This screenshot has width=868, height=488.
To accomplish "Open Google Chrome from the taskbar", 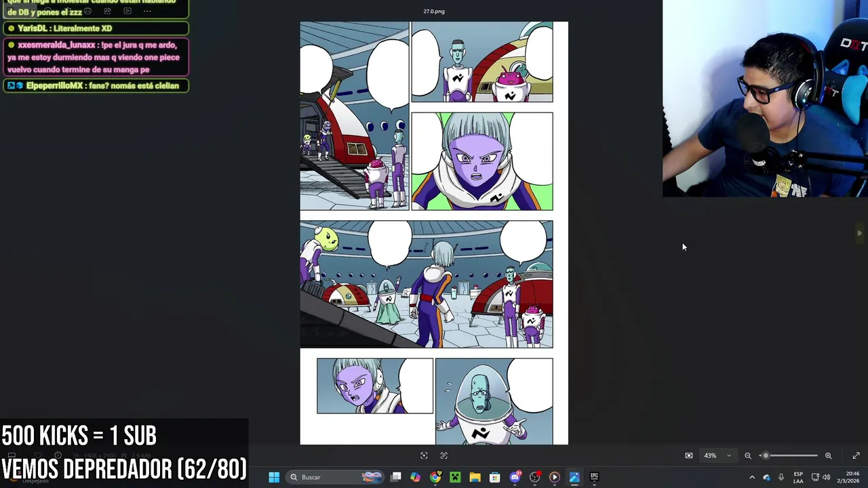I will coord(435,477).
